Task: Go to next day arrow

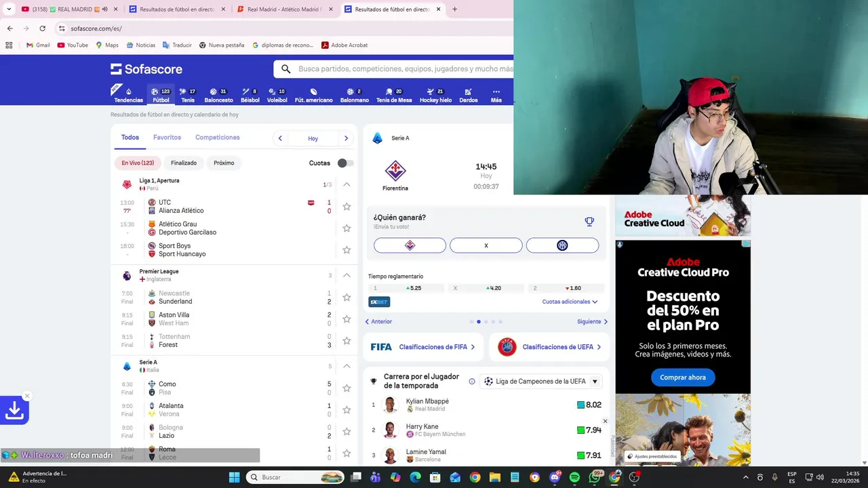Action: [346, 138]
